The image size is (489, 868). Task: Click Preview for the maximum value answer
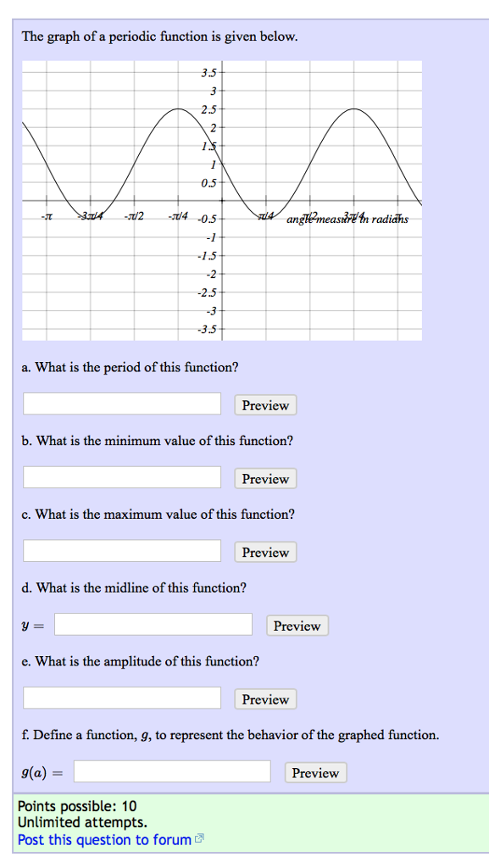(x=264, y=552)
